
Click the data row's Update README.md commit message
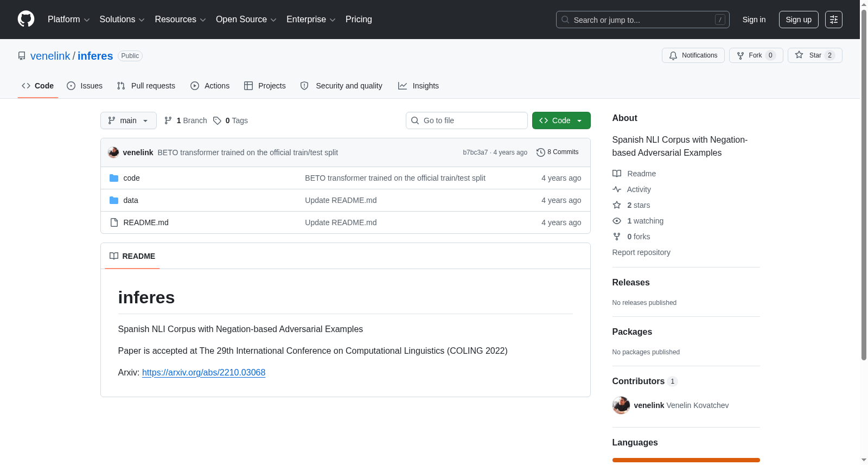tap(341, 200)
